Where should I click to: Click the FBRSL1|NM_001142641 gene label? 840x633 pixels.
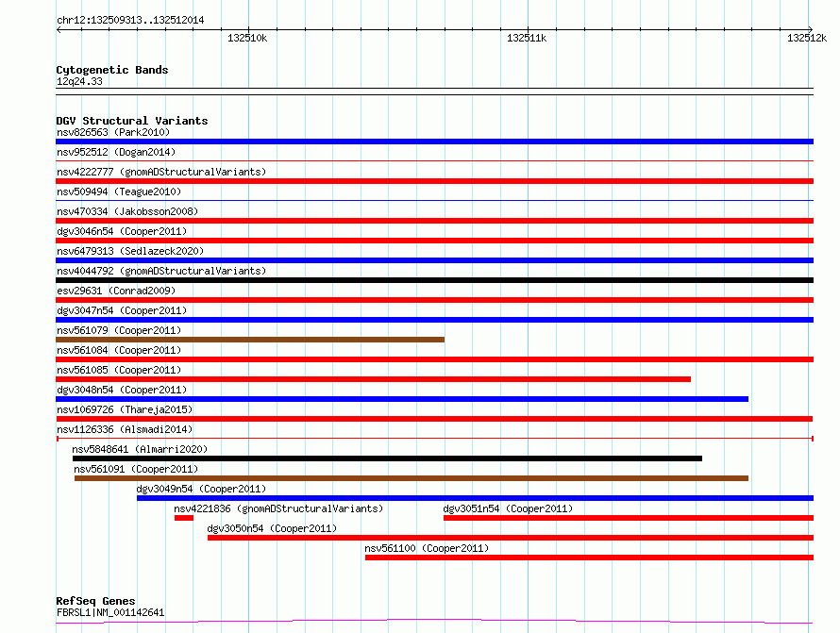pyautogui.click(x=110, y=612)
